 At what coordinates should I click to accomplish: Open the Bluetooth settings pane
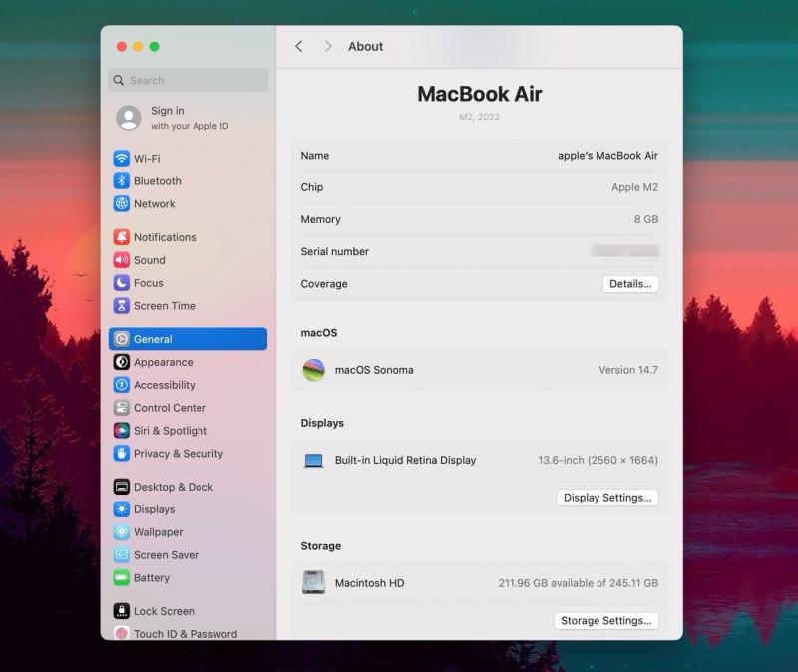188,181
